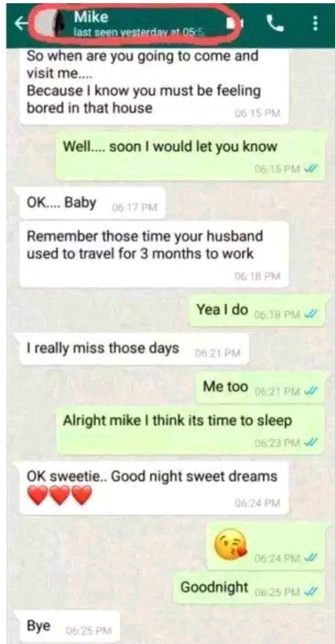
Task: Select "Alright mike I think its time to sleep"
Action: point(191,430)
